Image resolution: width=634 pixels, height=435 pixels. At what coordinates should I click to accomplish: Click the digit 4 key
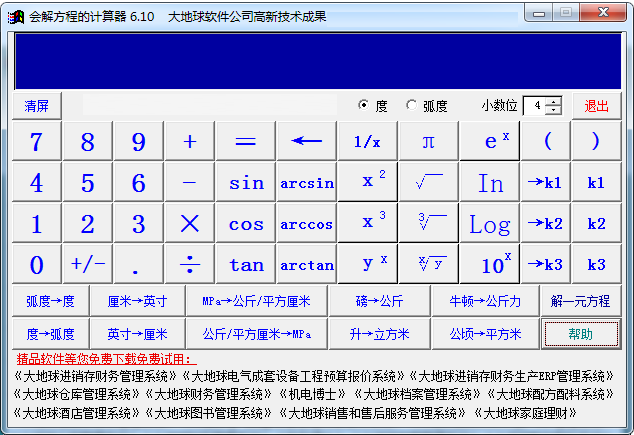click(37, 182)
